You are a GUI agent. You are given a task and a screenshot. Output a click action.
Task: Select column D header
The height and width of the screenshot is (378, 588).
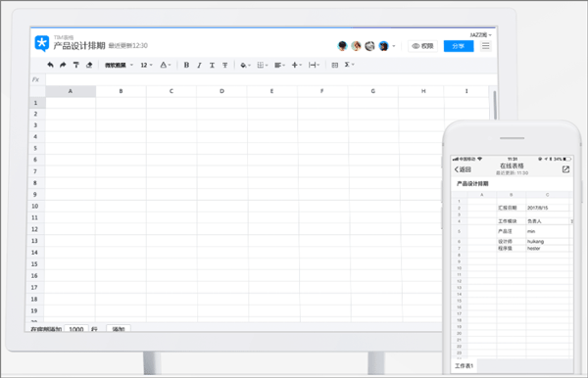[x=221, y=91]
